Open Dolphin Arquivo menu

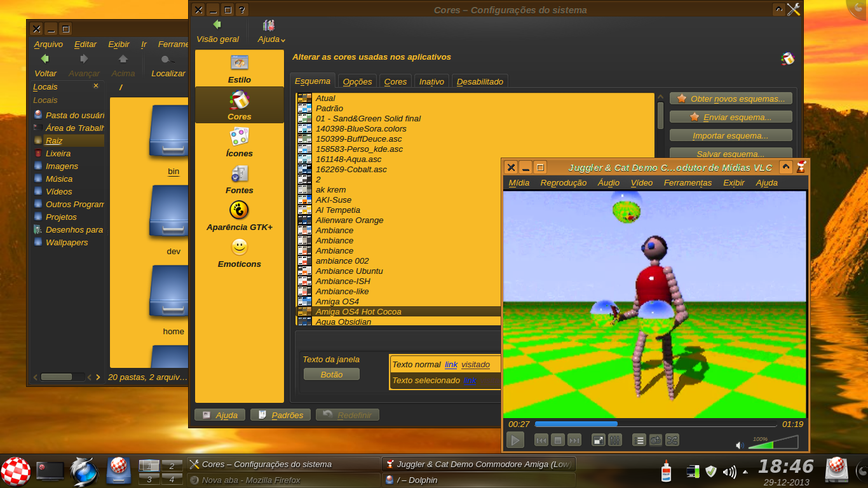tap(48, 44)
